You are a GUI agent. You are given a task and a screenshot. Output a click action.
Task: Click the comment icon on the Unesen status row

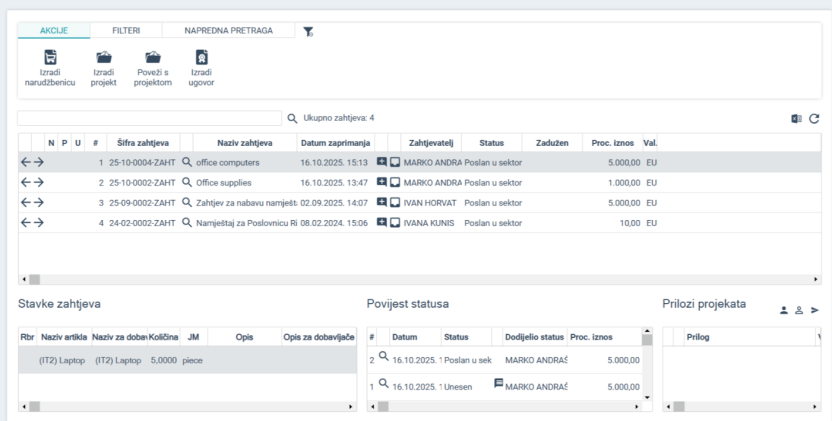coord(498,384)
